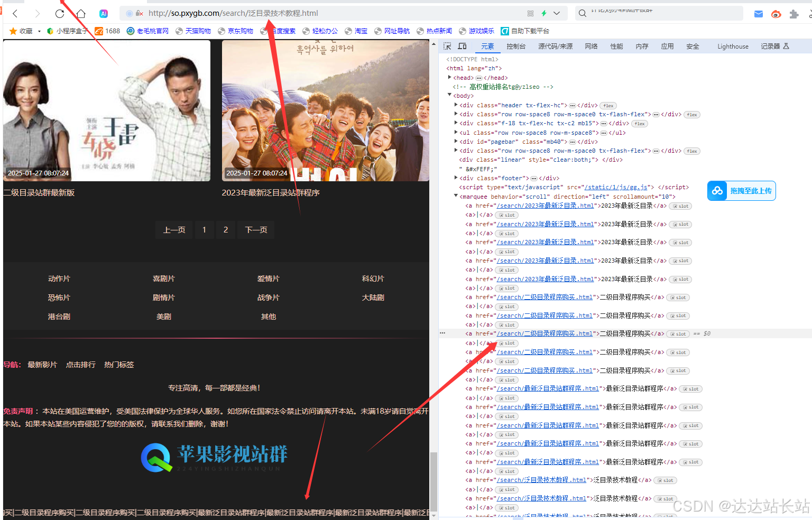Image resolution: width=812 pixels, height=520 pixels.
Task: Open the /static/1/js/gg.js script link
Action: (x=615, y=187)
